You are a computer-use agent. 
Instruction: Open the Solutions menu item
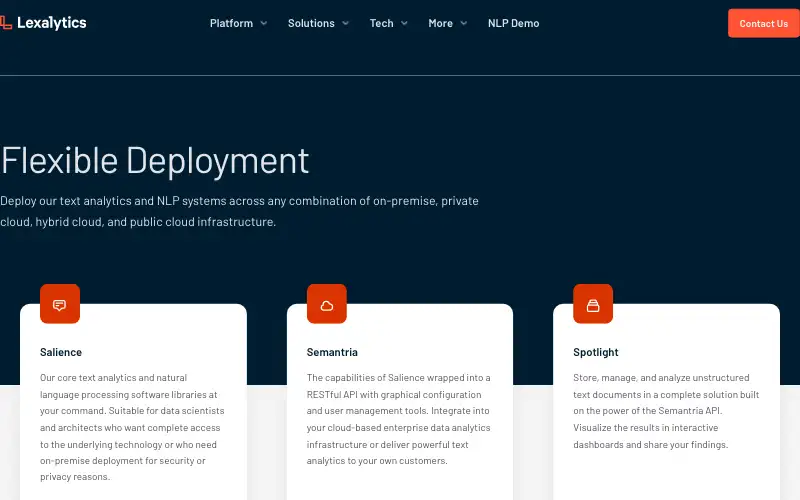[x=311, y=23]
